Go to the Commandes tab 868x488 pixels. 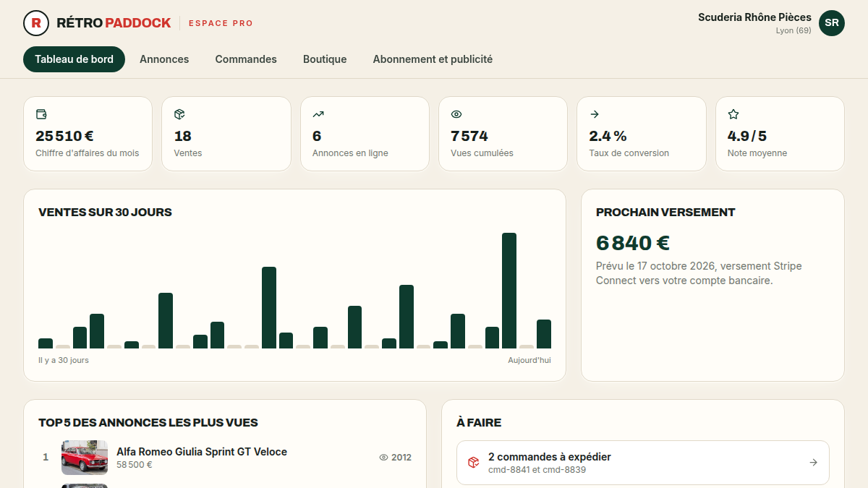pyautogui.click(x=246, y=59)
